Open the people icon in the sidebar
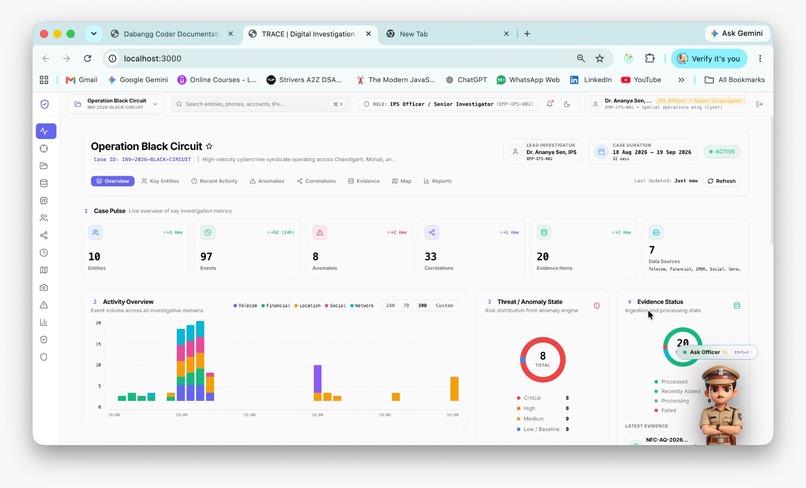806x488 pixels. [x=44, y=218]
